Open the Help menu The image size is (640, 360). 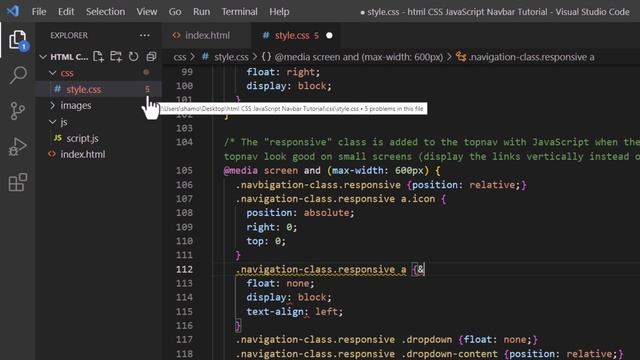point(279,12)
